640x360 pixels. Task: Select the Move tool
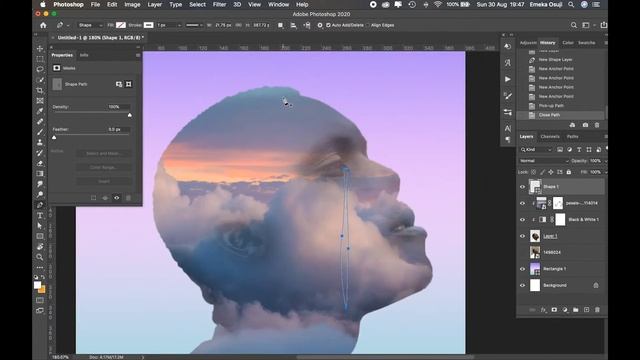point(40,49)
